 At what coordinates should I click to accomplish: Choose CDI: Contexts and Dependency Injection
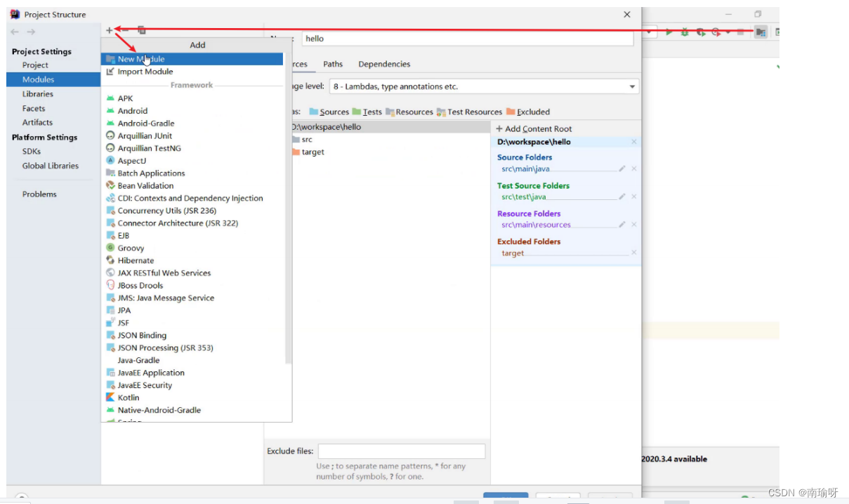click(190, 199)
